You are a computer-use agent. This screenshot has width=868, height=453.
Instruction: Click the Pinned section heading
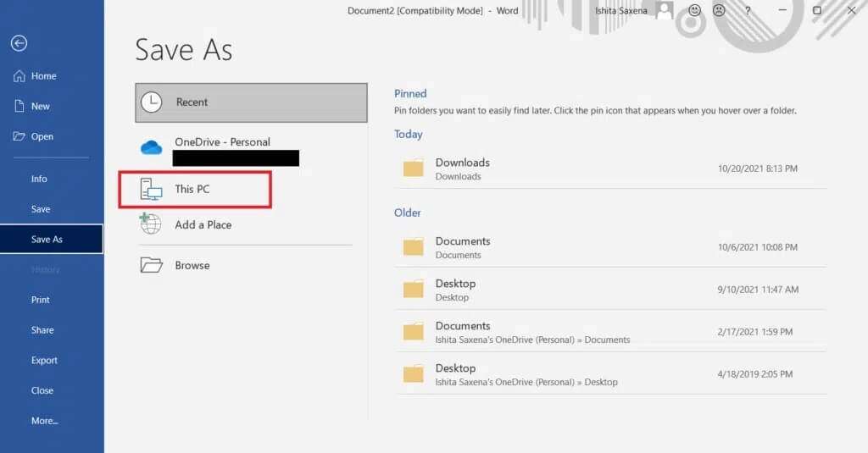[410, 93]
